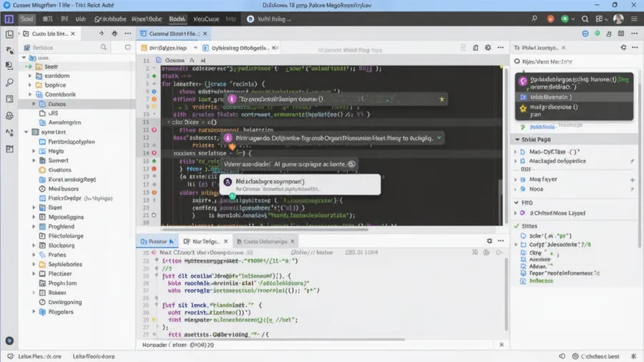
Task: Select the 'Cliudcots' file in the tree
Action: point(59,170)
